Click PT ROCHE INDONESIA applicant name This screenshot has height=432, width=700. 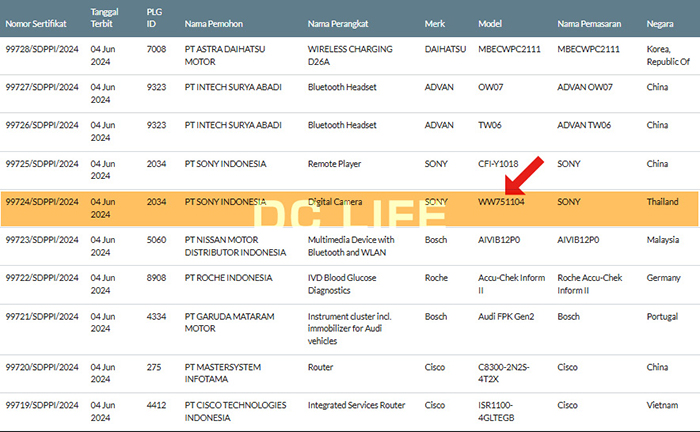click(229, 278)
